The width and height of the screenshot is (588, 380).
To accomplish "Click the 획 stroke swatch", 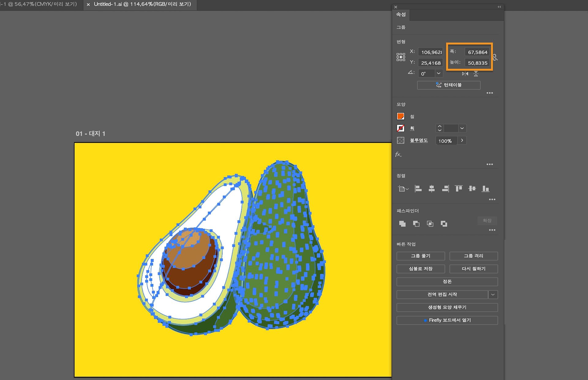I will (x=401, y=128).
